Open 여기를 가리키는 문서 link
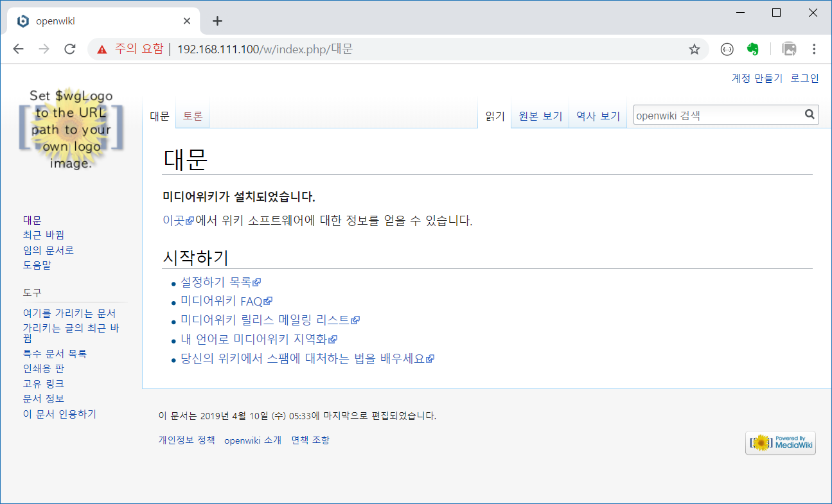 click(69, 313)
